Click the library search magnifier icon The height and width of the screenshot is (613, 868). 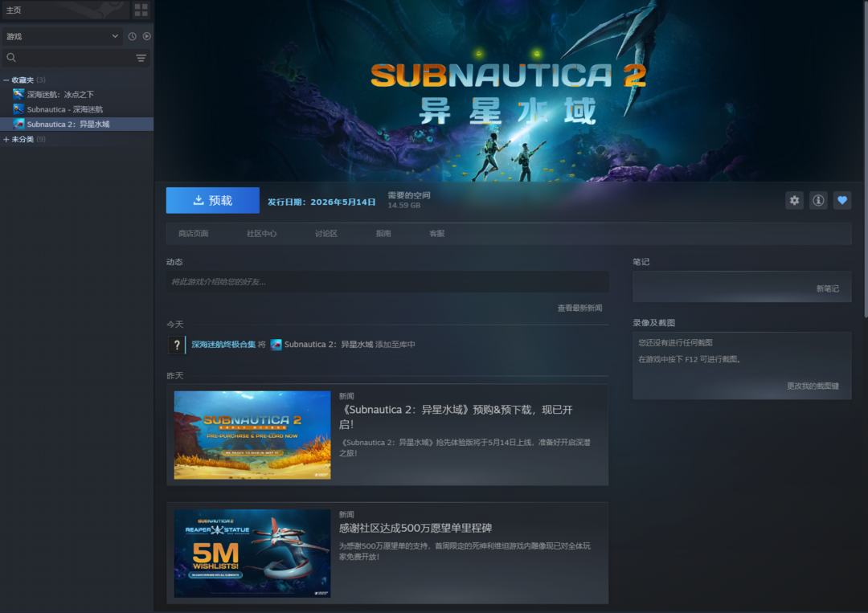(x=11, y=58)
